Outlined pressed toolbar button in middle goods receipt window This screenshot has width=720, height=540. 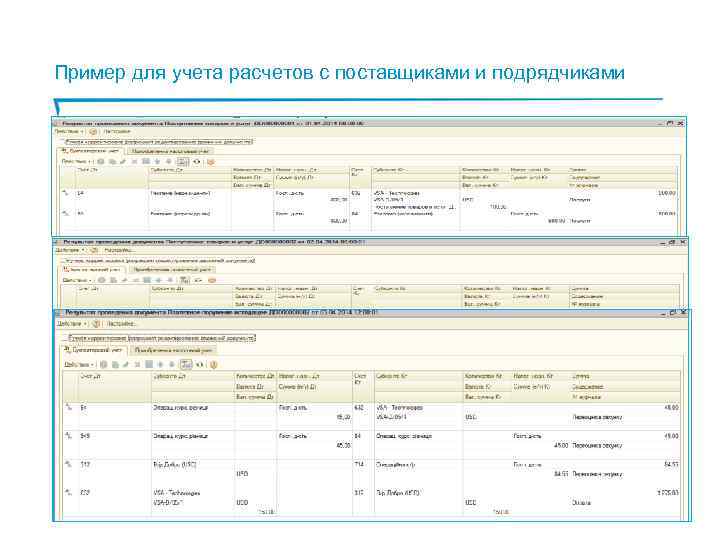(x=184, y=280)
